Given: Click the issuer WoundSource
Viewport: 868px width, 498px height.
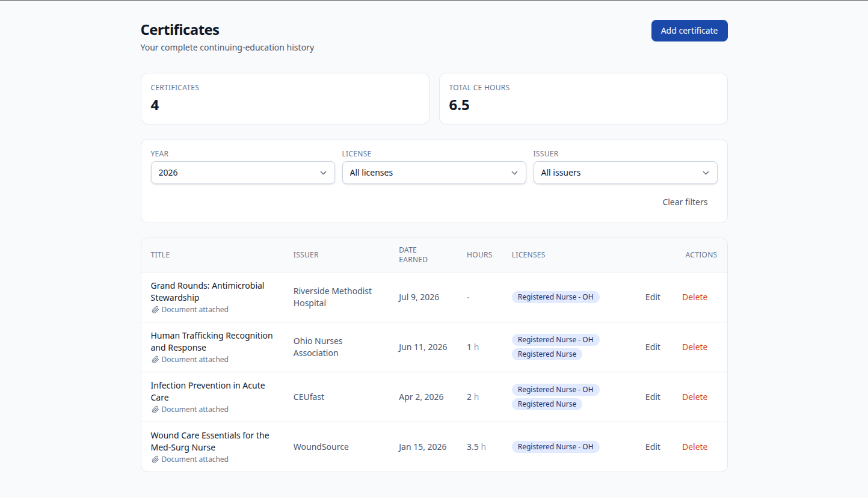Looking at the screenshot, I should pos(321,447).
